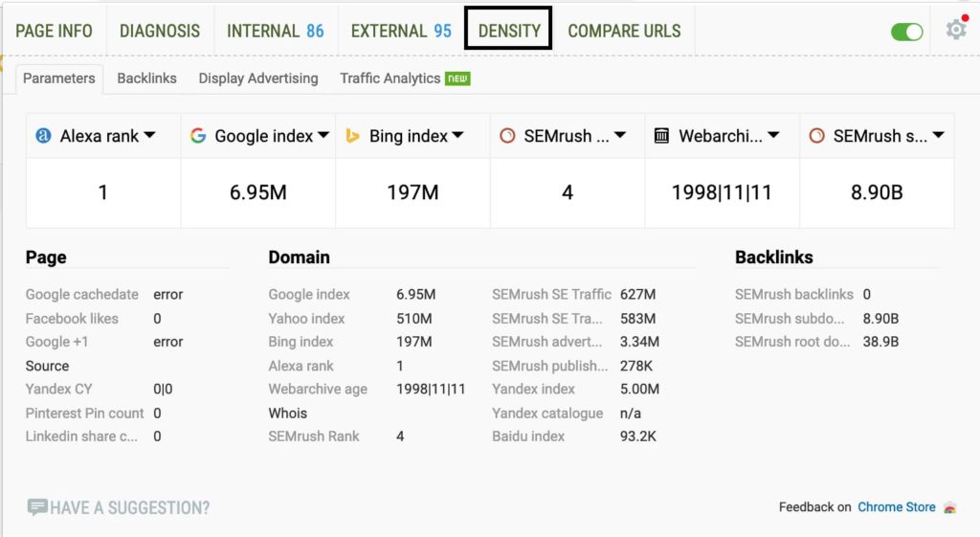This screenshot has width=980, height=537.
Task: Click the Yandex catalogue label
Action: [x=547, y=414]
